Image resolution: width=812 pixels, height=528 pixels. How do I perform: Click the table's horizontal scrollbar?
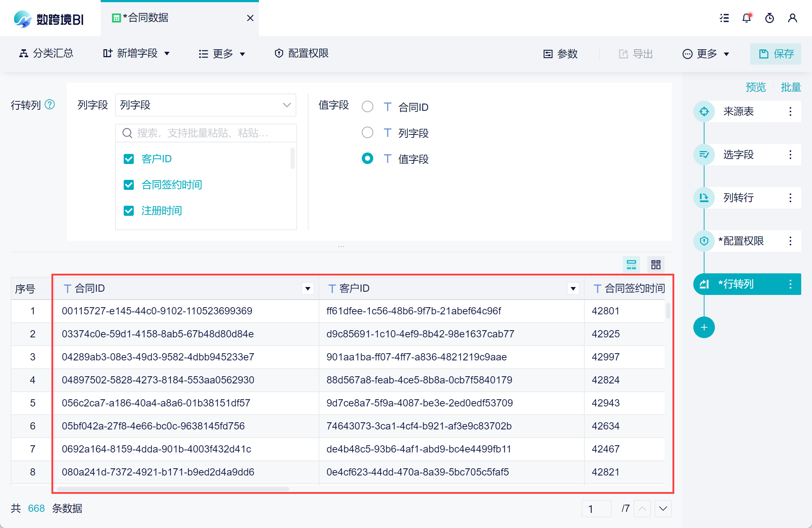[173, 489]
